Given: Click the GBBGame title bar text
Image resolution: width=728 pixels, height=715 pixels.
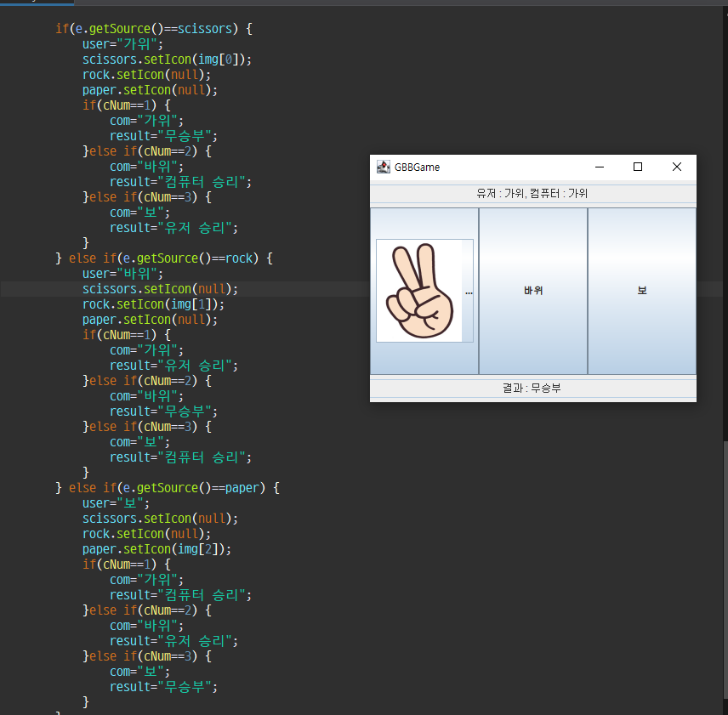Looking at the screenshot, I should (x=417, y=167).
